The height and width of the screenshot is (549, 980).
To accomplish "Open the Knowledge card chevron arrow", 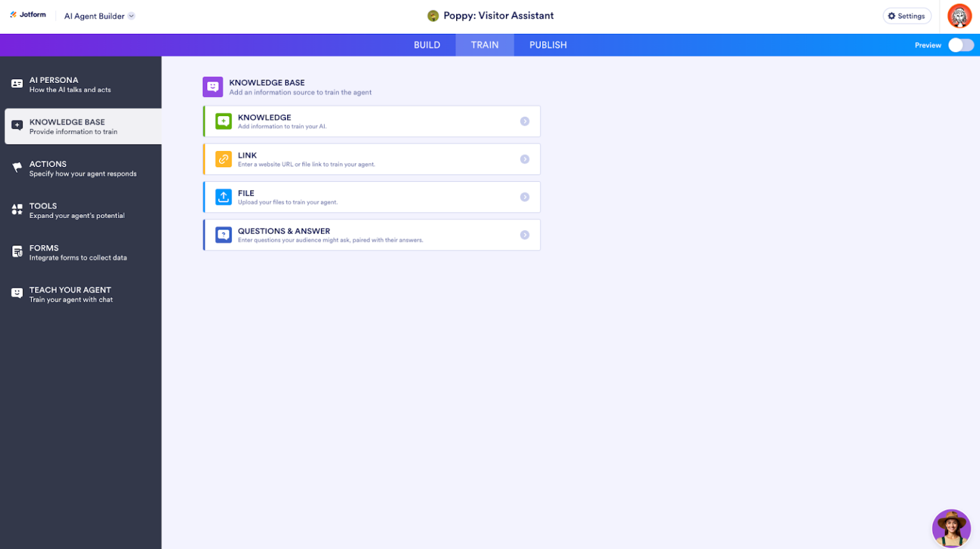I will click(x=525, y=121).
